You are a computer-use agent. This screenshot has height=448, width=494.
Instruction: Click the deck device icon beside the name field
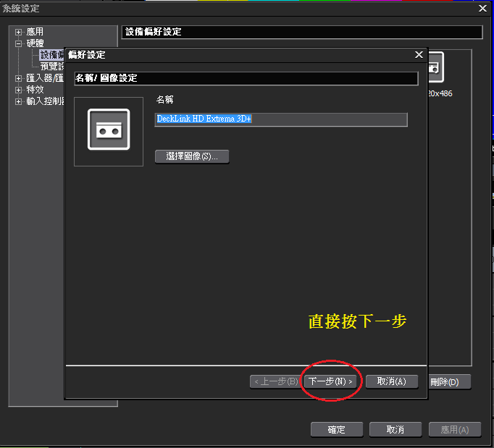click(109, 130)
